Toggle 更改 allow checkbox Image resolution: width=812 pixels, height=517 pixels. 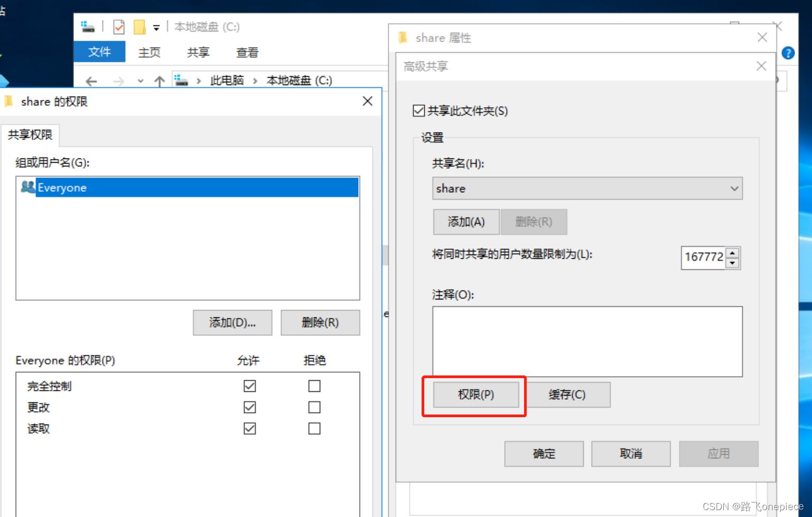pos(250,407)
